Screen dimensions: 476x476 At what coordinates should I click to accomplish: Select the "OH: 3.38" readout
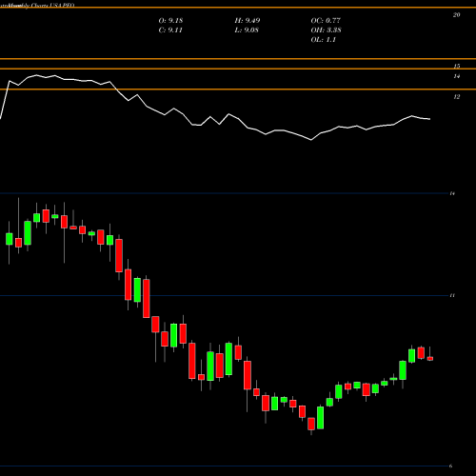pos(326,30)
